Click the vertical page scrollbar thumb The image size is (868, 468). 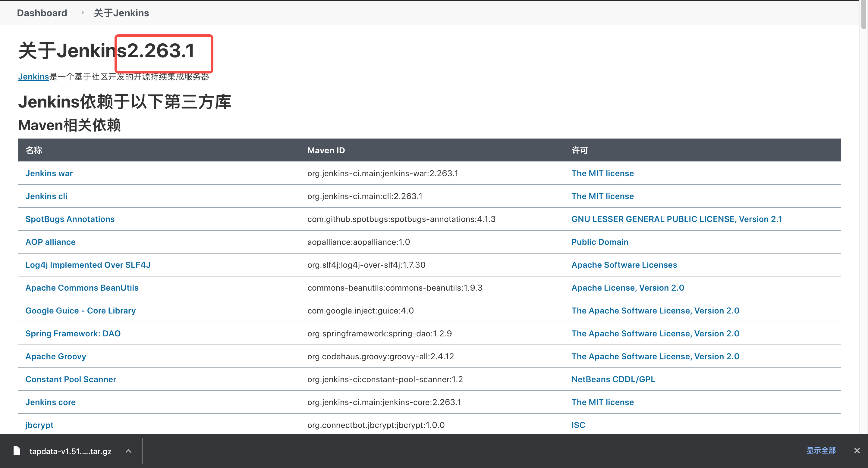tap(863, 15)
